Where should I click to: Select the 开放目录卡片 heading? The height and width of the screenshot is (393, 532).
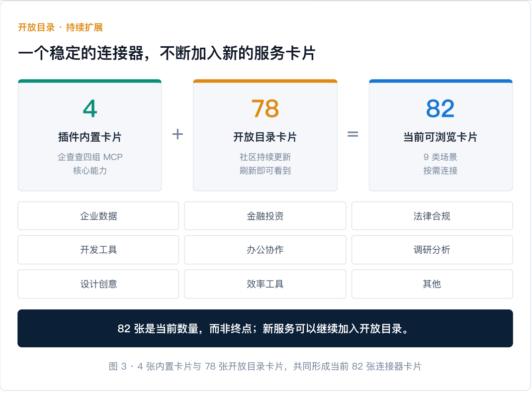tap(265, 137)
